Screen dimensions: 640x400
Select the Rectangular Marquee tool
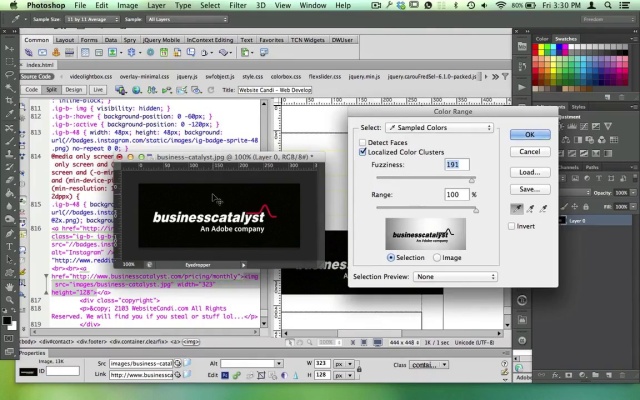(9, 62)
